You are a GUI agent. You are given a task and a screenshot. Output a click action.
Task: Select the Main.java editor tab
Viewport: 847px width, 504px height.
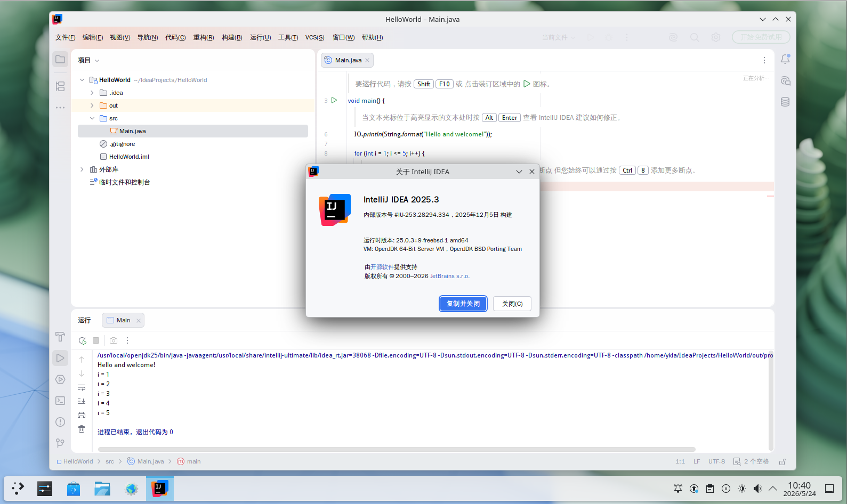347,60
